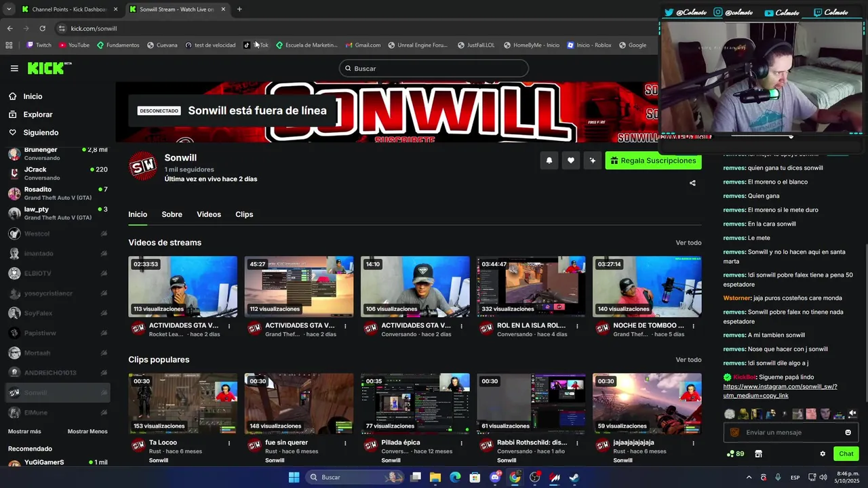Open Steam from the taskbar
Image resolution: width=868 pixels, height=488 pixels.
pos(574,477)
